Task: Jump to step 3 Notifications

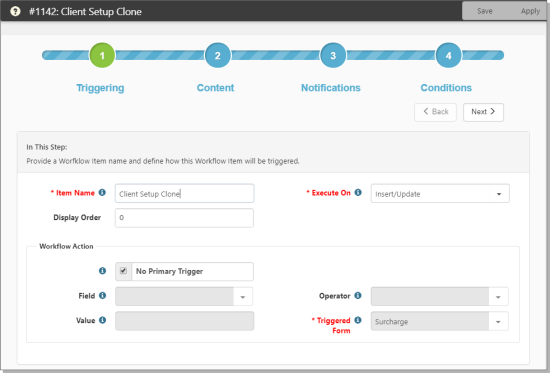Action: click(333, 55)
